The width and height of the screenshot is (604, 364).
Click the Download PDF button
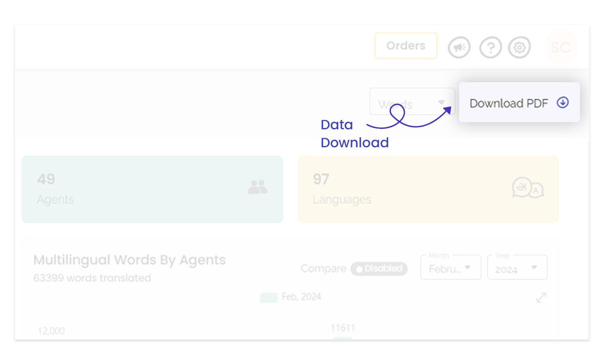(519, 103)
